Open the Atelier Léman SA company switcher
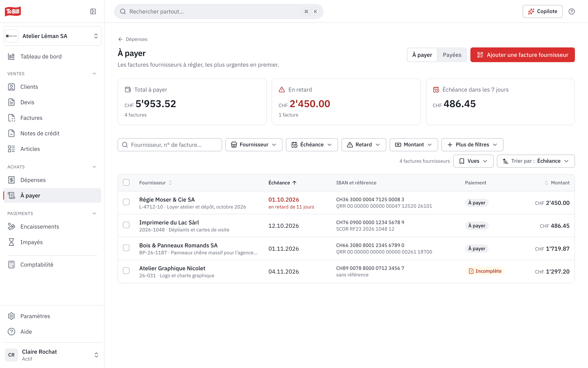 52,36
